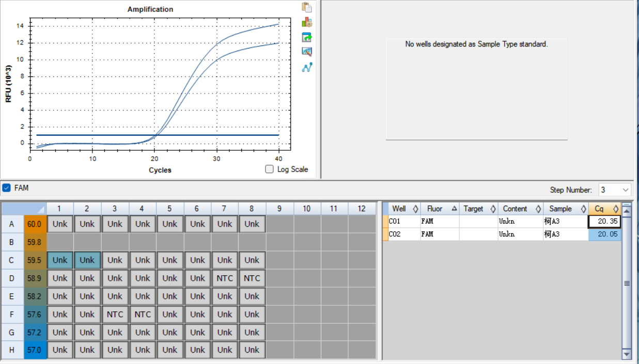The width and height of the screenshot is (639, 364).
Task: Click the 59.8 gradient temperature cell
Action: click(x=35, y=242)
